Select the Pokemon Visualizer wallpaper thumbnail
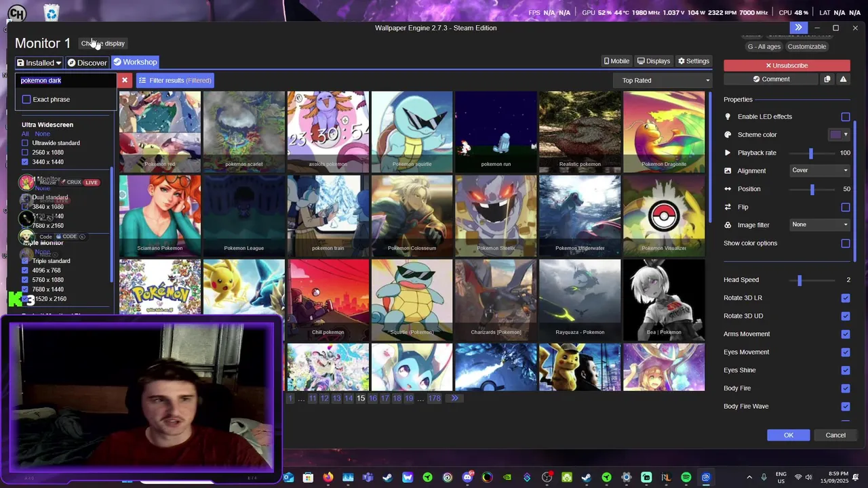Screen dimensions: 868x488 click(664, 216)
